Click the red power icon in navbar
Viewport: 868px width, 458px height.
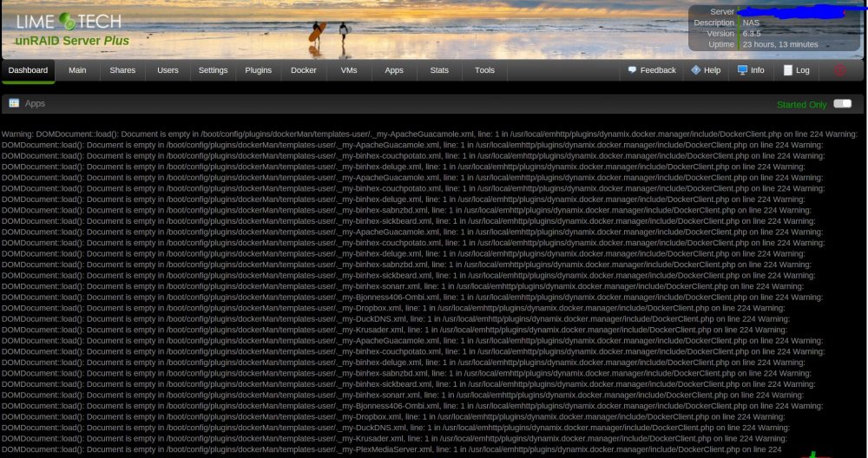pos(839,70)
